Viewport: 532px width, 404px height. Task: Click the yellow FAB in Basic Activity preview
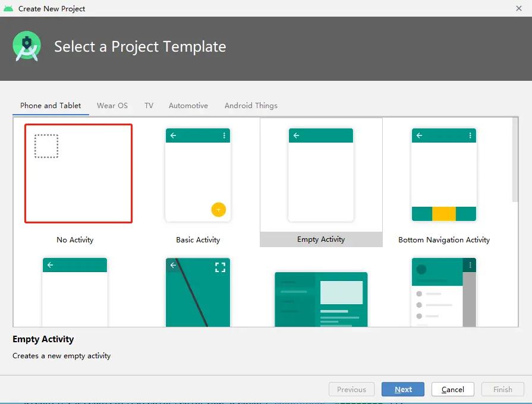coord(218,209)
